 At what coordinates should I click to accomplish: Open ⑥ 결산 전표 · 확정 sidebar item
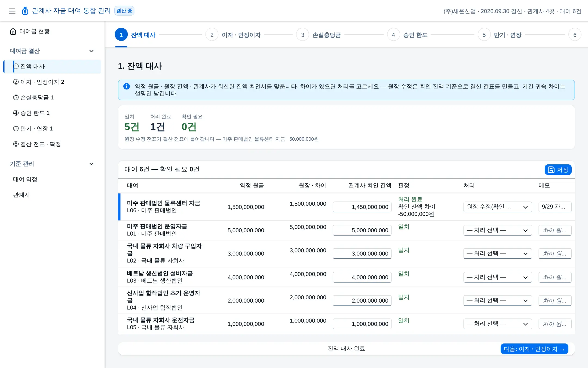click(52, 144)
